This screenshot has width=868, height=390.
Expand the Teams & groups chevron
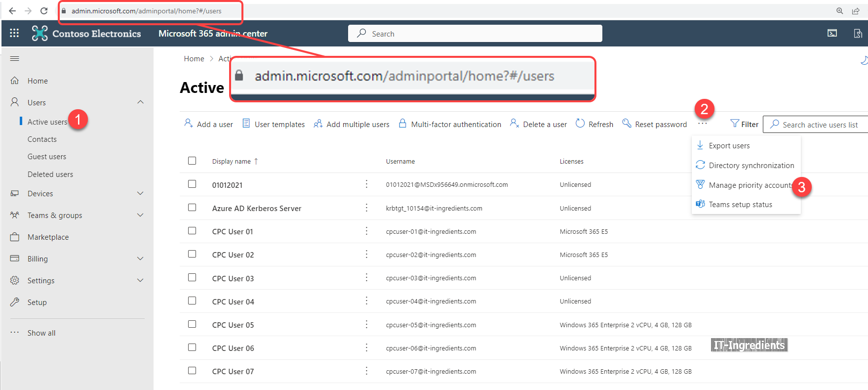pyautogui.click(x=140, y=215)
